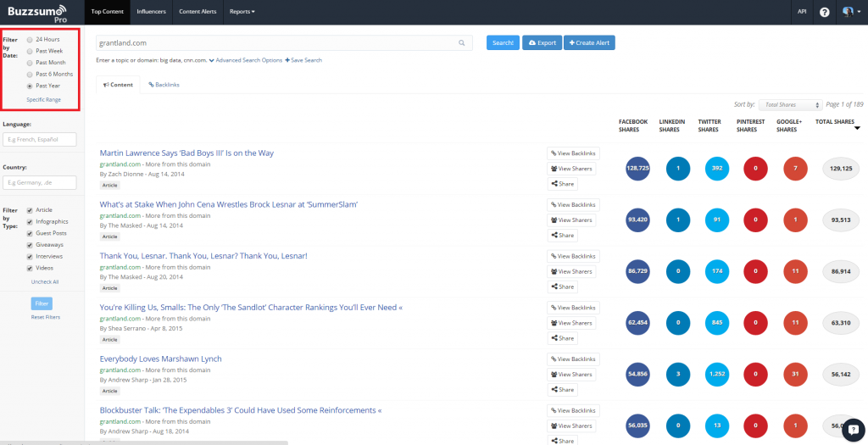This screenshot has height=445, width=868.
Task: Go to the Influencers section
Action: (151, 12)
